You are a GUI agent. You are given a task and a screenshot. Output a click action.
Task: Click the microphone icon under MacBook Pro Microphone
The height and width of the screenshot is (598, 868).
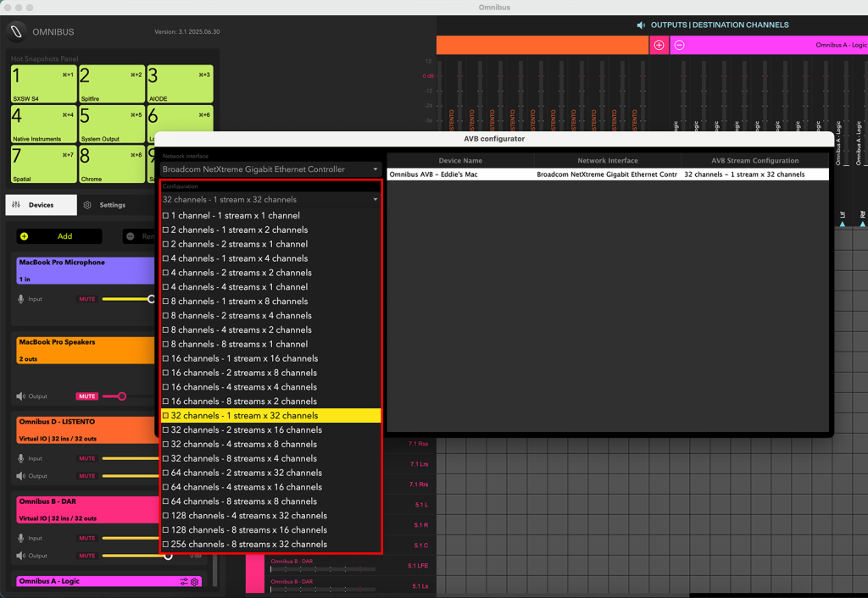(x=20, y=299)
